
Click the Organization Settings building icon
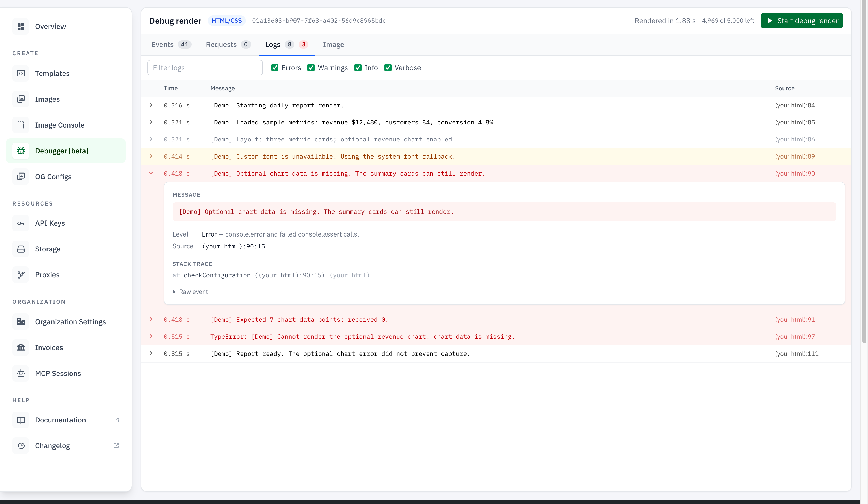click(21, 321)
